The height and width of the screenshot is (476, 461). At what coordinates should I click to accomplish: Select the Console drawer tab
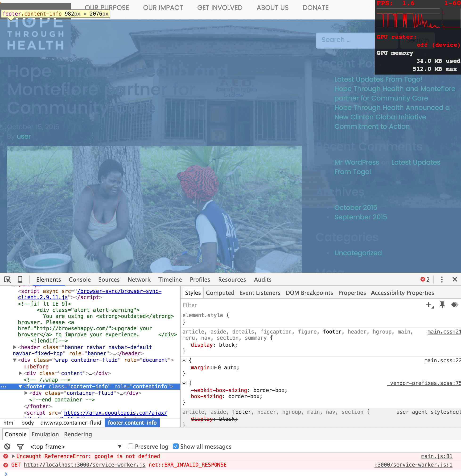16,434
